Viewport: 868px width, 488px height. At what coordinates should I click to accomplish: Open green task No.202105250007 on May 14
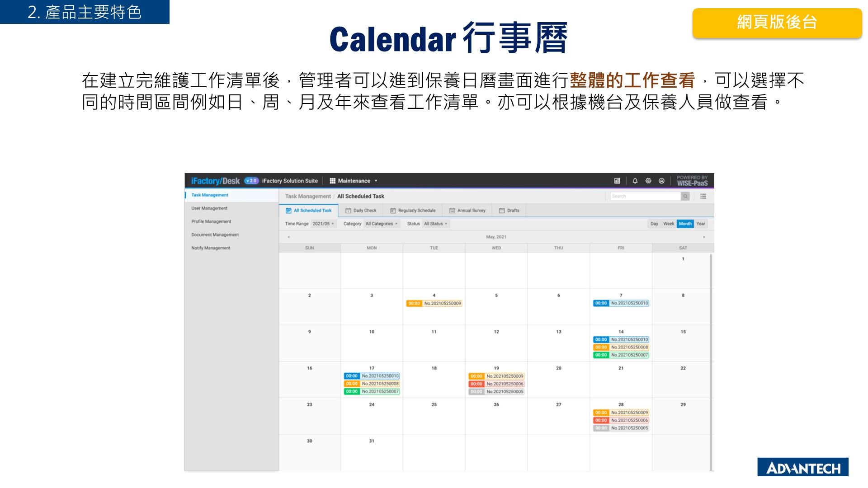621,355
